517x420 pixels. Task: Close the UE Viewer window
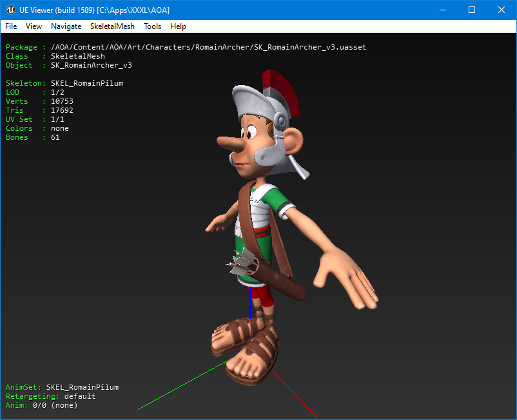click(501, 10)
